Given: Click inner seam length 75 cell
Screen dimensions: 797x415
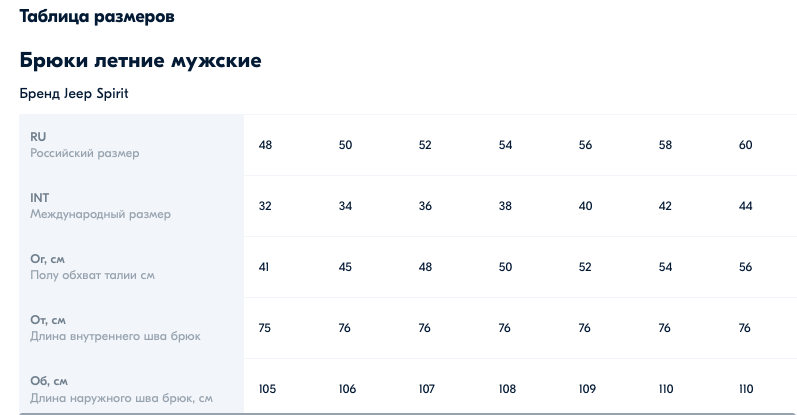Looking at the screenshot, I should [x=264, y=328].
